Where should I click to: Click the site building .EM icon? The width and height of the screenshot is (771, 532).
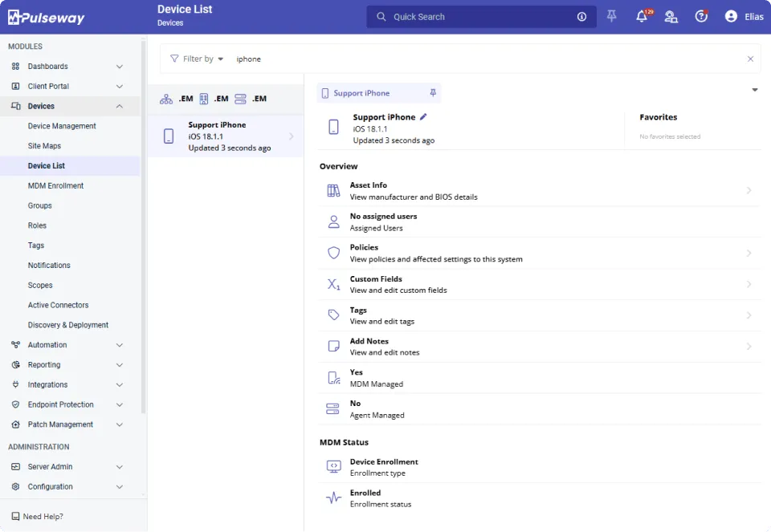(x=203, y=99)
